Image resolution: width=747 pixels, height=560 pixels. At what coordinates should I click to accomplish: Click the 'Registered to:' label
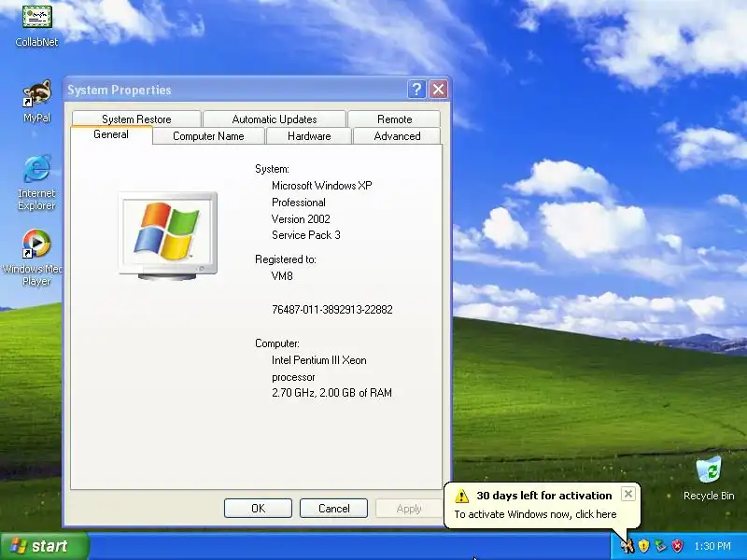coord(286,259)
